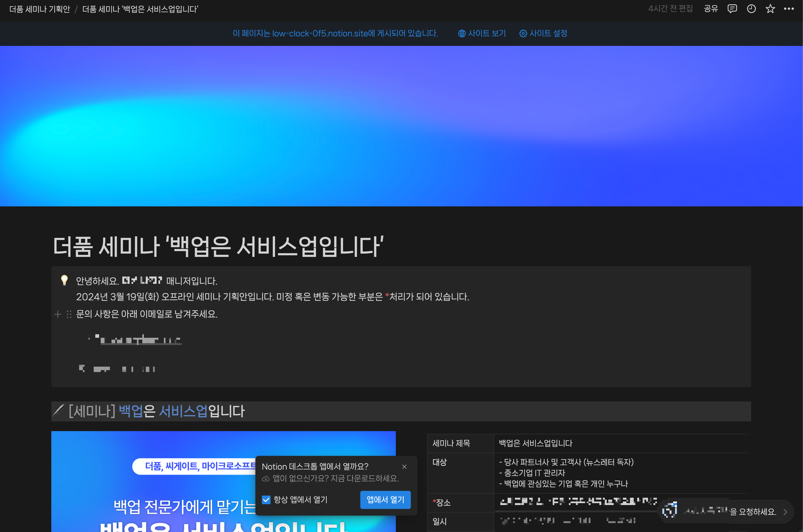Close the desktop app prompt popup

pyautogui.click(x=404, y=467)
